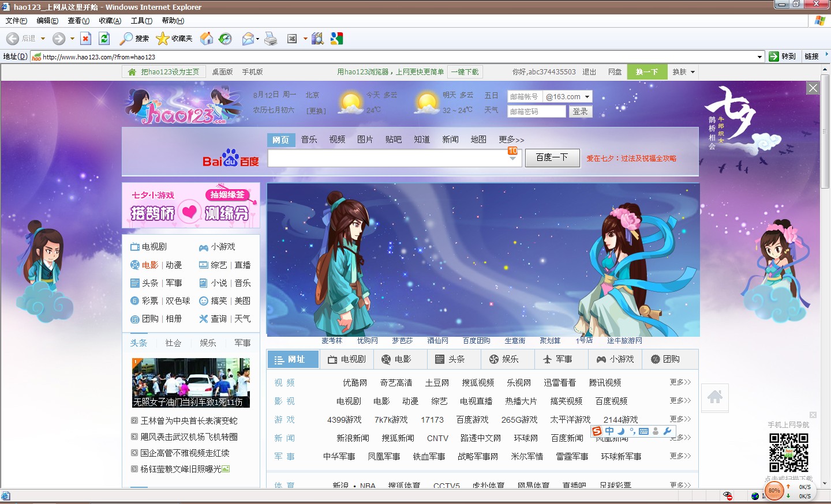Open Sogou IME wrench settings icon
This screenshot has height=504, width=831.
point(668,431)
